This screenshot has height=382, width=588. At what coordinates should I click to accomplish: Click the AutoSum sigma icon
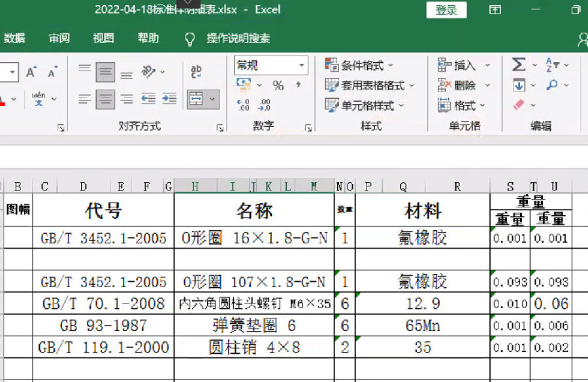click(519, 65)
